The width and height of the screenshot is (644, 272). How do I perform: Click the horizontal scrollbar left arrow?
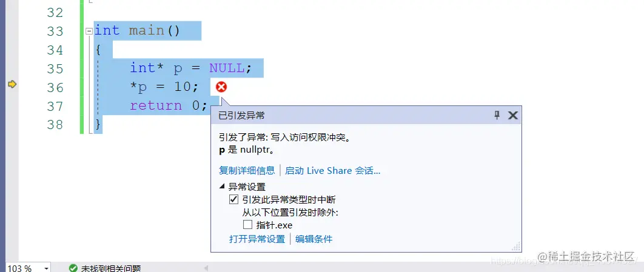[206, 268]
